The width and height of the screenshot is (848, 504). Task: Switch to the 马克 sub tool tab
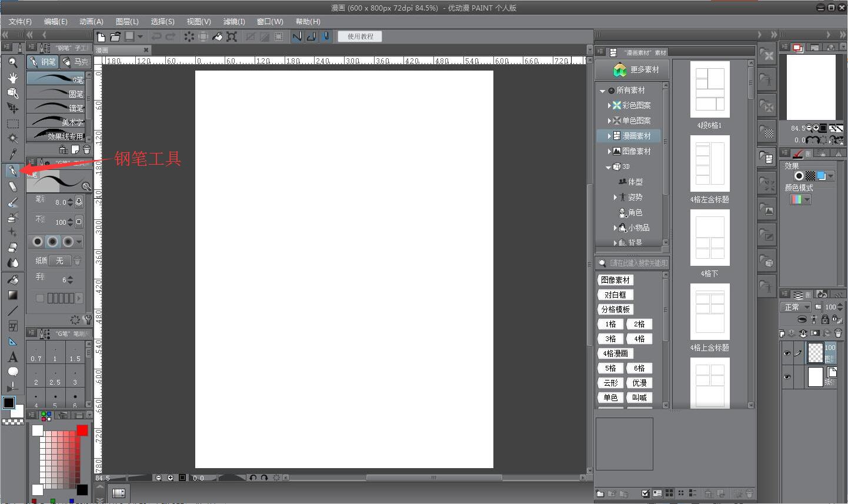[x=75, y=62]
